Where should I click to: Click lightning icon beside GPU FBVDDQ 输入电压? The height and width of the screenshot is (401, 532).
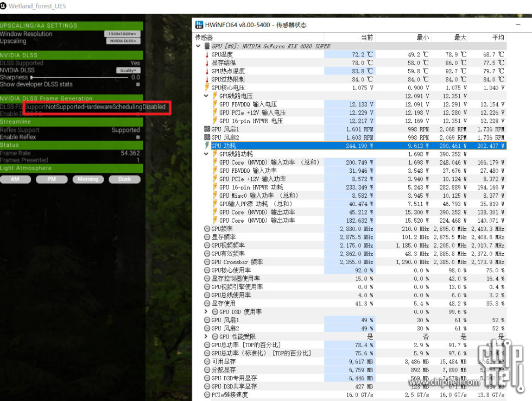(215, 104)
